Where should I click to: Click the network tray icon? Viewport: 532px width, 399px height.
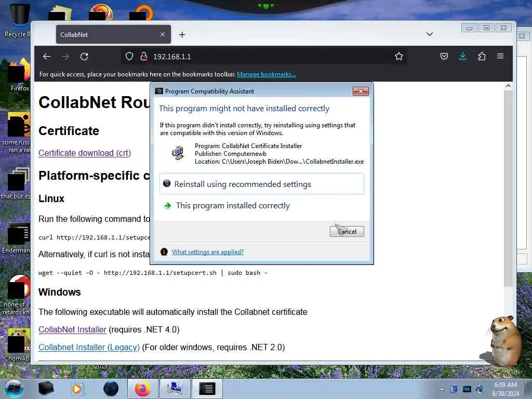(467, 389)
